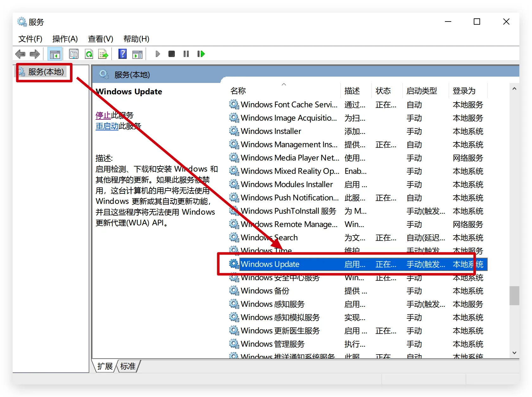Screen dimensions: 532x397
Task: Toggle the show/hide action pane icon
Action: point(137,54)
